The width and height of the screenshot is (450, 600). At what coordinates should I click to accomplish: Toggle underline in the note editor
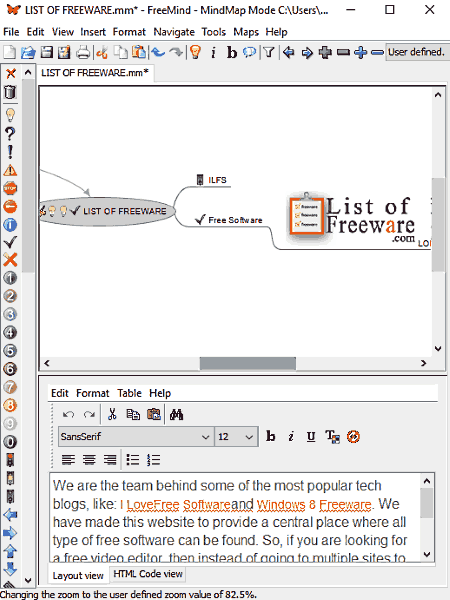click(311, 437)
